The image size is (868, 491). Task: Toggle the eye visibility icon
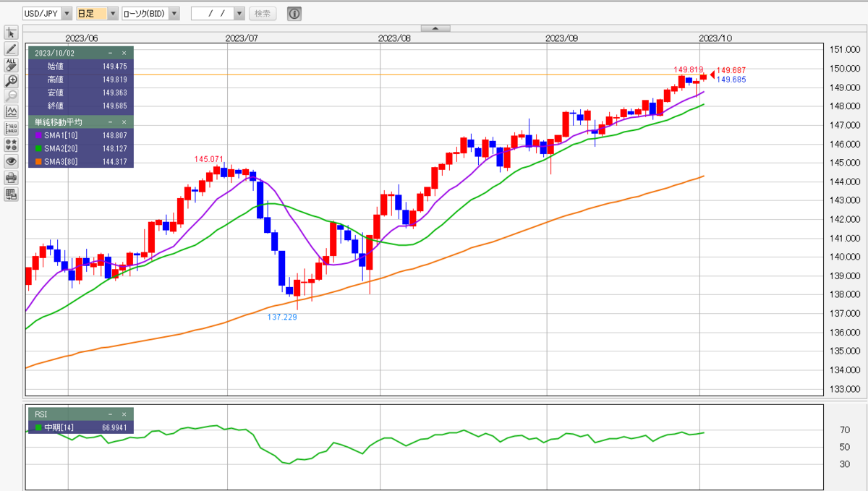tap(11, 161)
